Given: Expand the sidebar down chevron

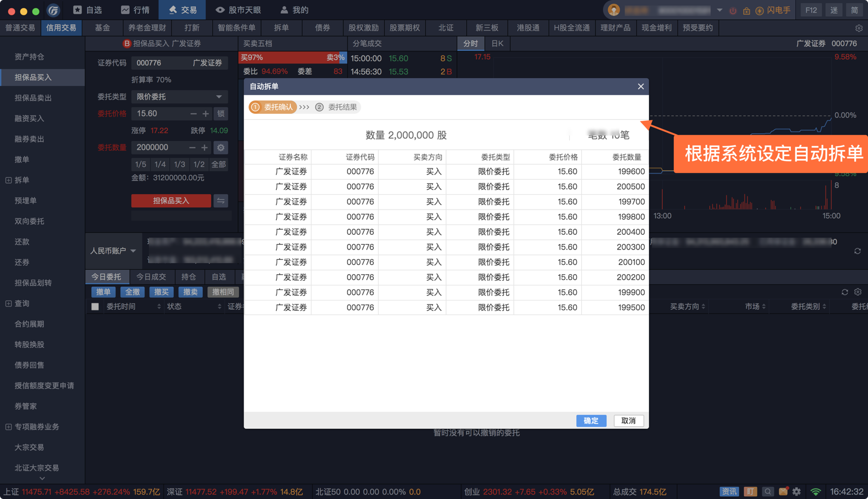Looking at the screenshot, I should [42, 478].
